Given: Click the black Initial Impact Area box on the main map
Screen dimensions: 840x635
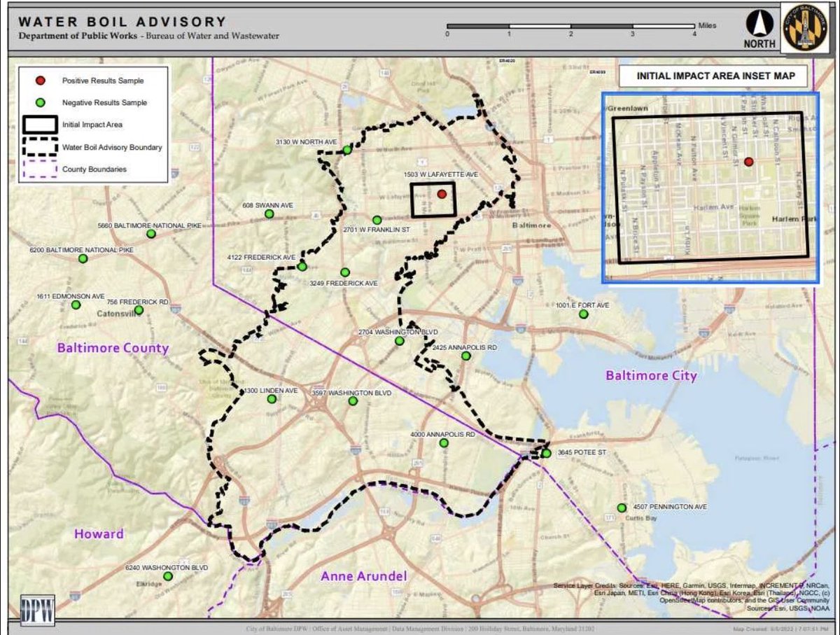Looking at the screenshot, I should tap(433, 200).
